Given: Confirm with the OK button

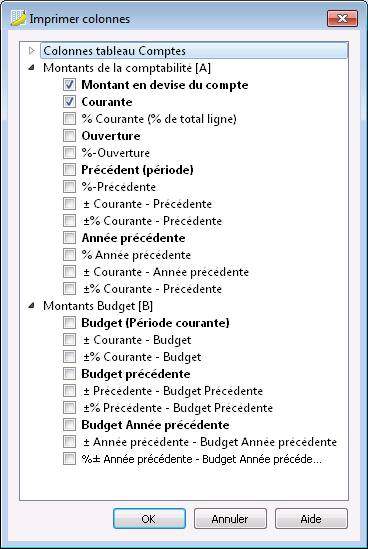Looking at the screenshot, I should pyautogui.click(x=149, y=519).
